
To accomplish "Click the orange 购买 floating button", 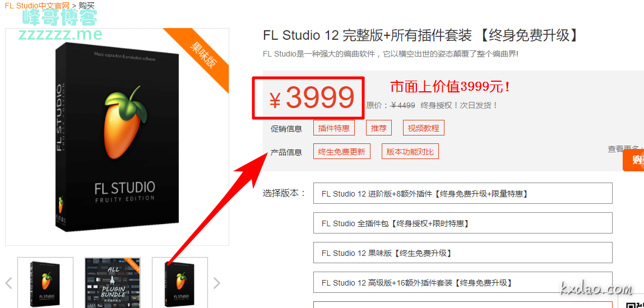I will [x=633, y=160].
